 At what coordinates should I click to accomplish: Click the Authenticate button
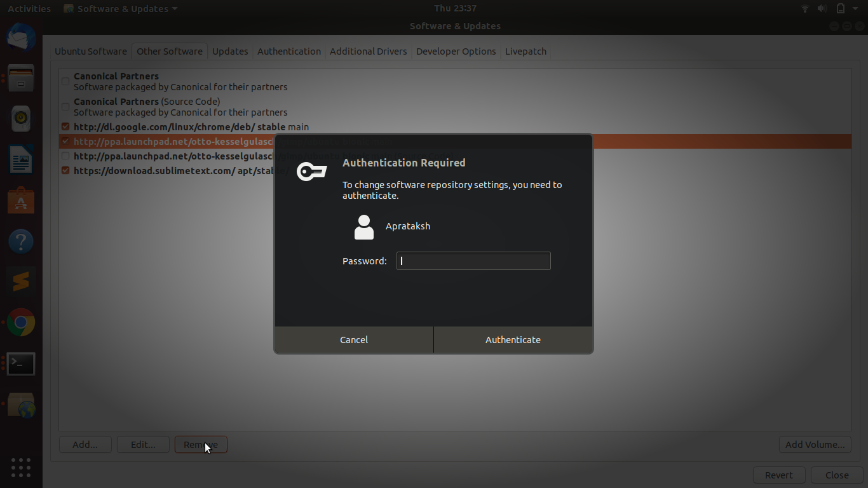(513, 340)
